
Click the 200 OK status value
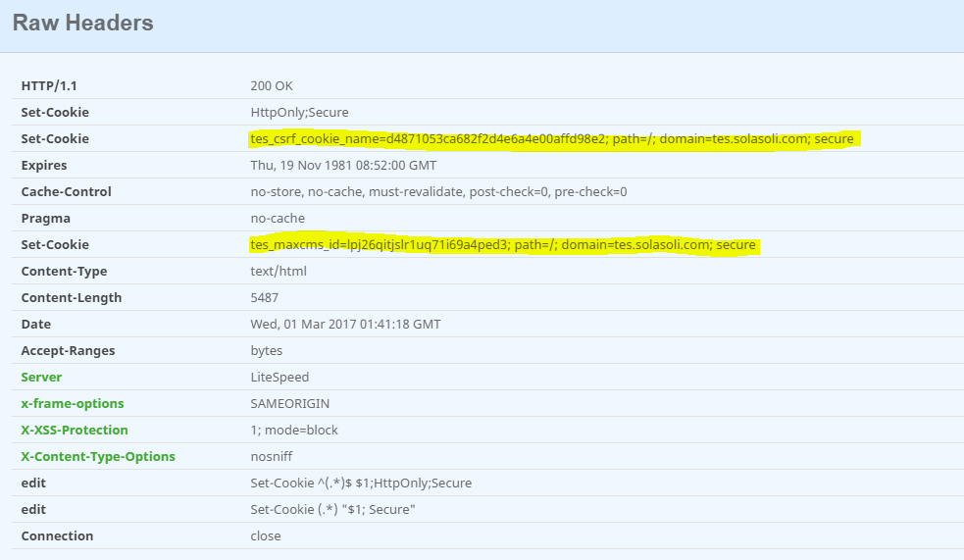coord(272,86)
